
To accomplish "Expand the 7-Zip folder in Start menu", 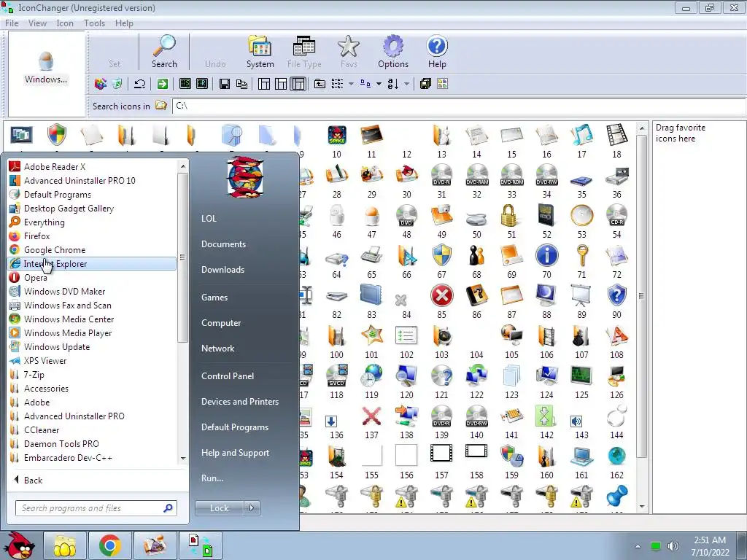I will (34, 375).
